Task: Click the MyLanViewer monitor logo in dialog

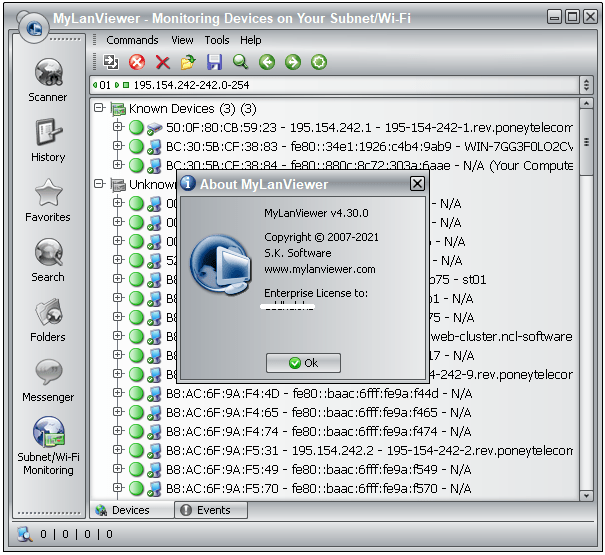Action: [221, 265]
